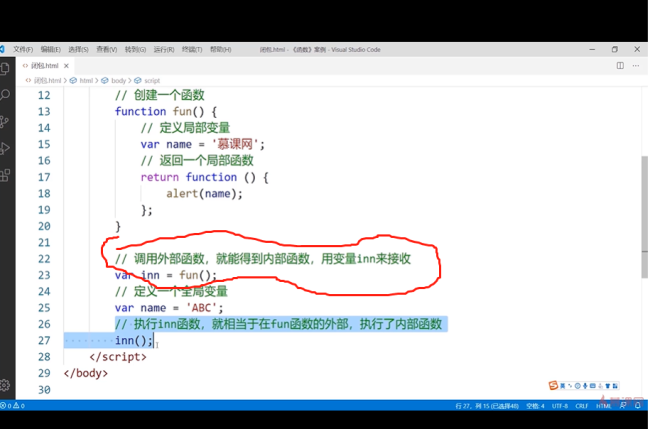Open the Manage gear at activity bar bottom

tap(5, 385)
